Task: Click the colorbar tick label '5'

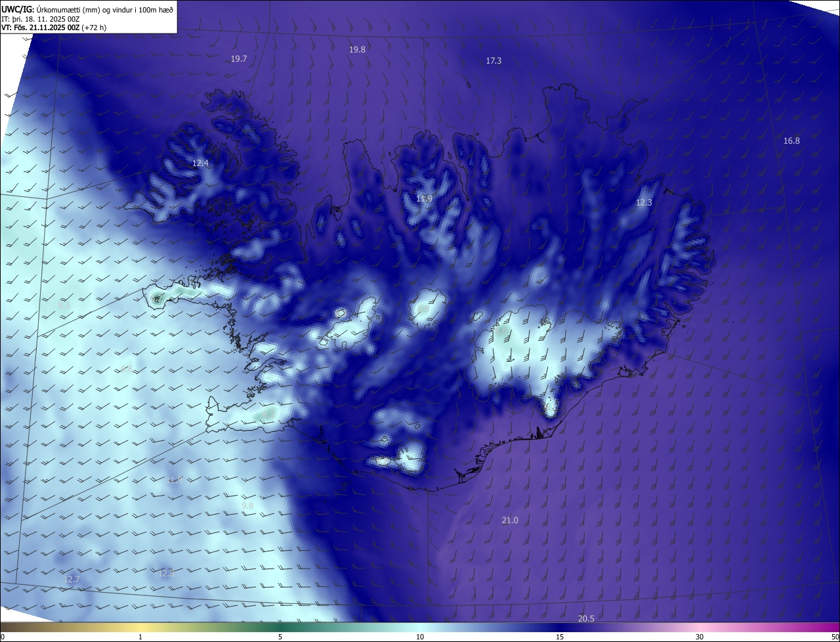Action: point(280,637)
